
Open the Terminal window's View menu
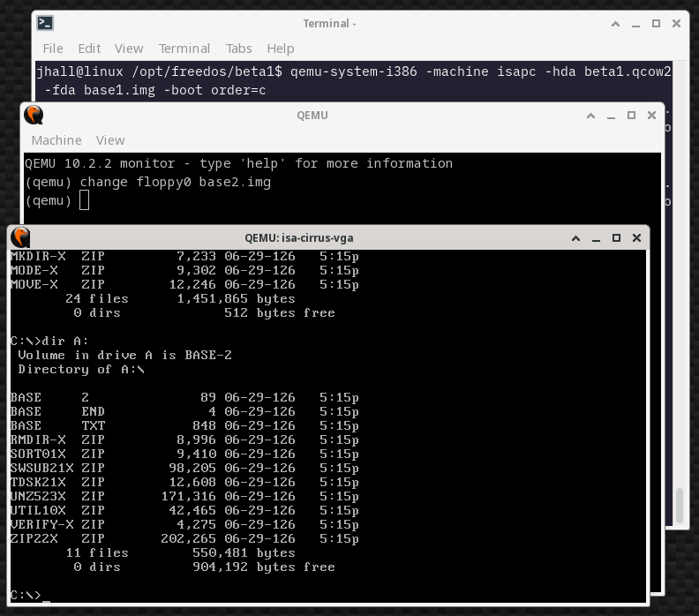[x=129, y=49]
